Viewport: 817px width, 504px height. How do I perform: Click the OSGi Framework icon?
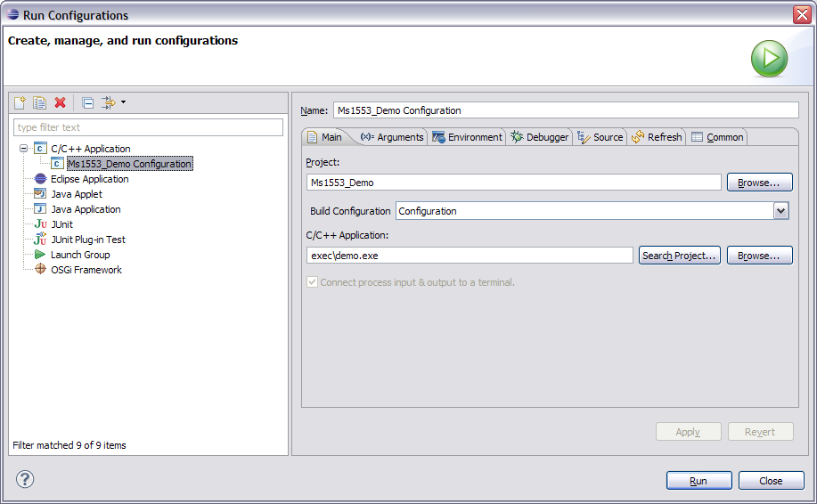(x=40, y=269)
